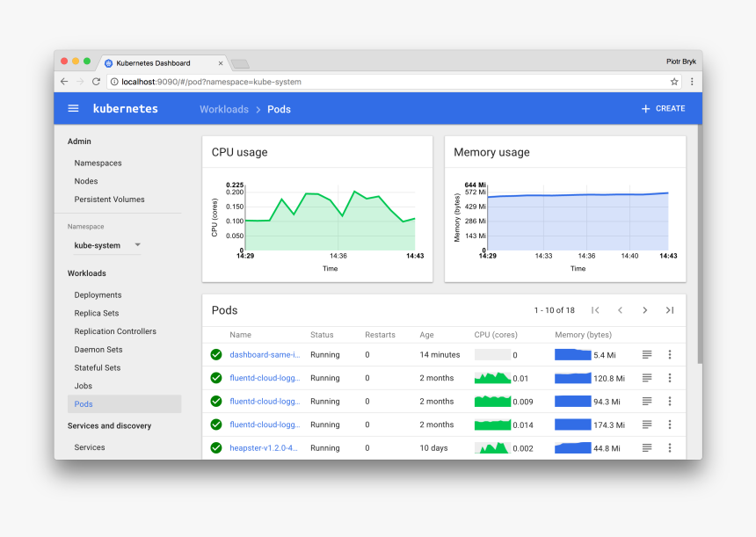Screen dimensions: 756x537
Task: Bookmark the page using the star icon
Action: pos(674,81)
